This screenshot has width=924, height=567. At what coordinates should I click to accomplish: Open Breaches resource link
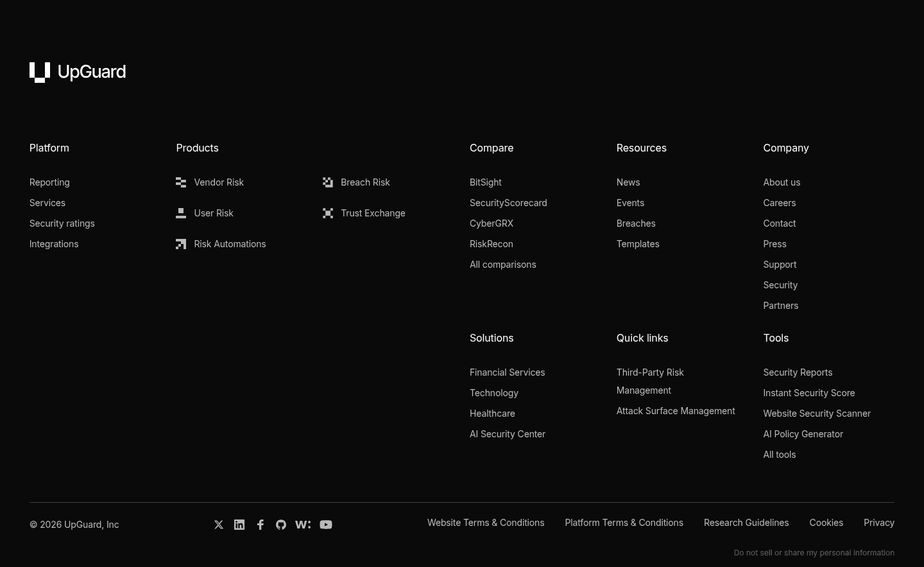click(x=636, y=223)
